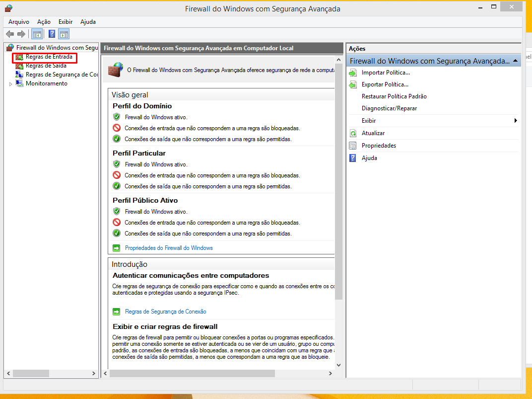Viewport: 532px width, 399px height.
Task: Click the blue Help question mark toolbar icon
Action: coord(52,34)
